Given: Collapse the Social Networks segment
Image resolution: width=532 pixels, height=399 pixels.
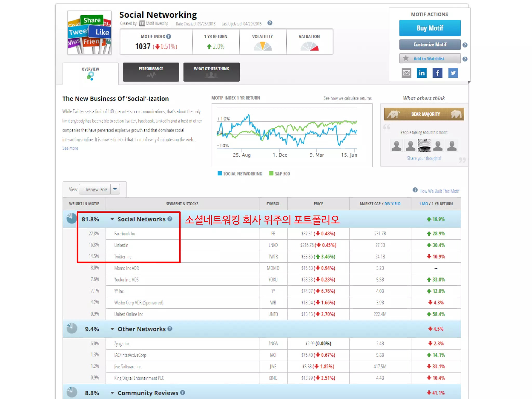Looking at the screenshot, I should 112,219.
